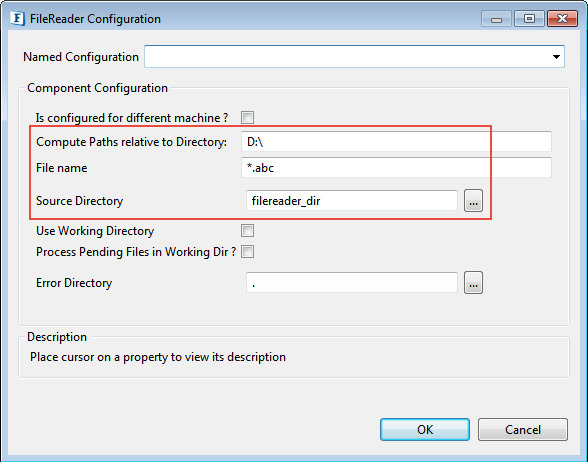The width and height of the screenshot is (588, 462).
Task: Click into the Error Directory text field
Action: (352, 283)
